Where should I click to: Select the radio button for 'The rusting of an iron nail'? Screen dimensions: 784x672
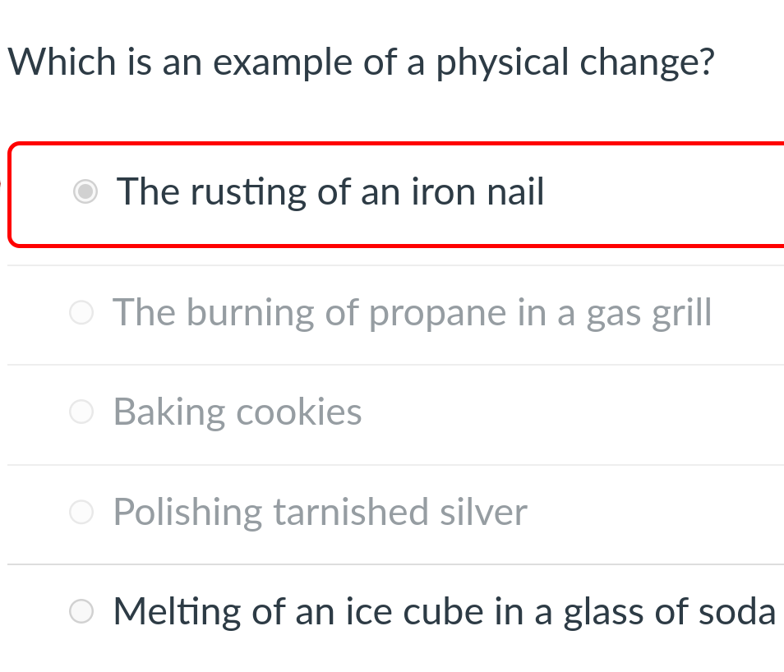pos(85,191)
